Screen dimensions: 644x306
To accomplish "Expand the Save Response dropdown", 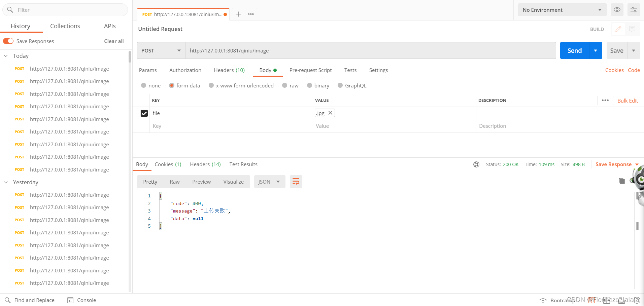I will pos(637,164).
